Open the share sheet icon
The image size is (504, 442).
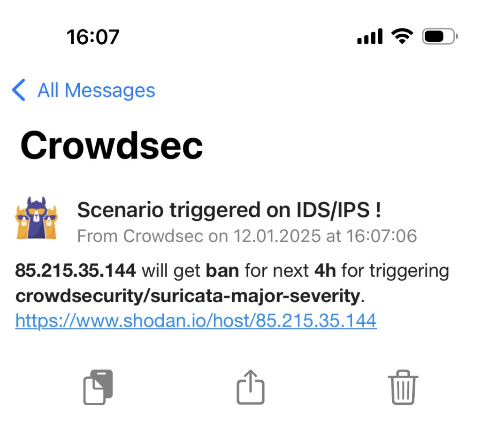tap(251, 386)
